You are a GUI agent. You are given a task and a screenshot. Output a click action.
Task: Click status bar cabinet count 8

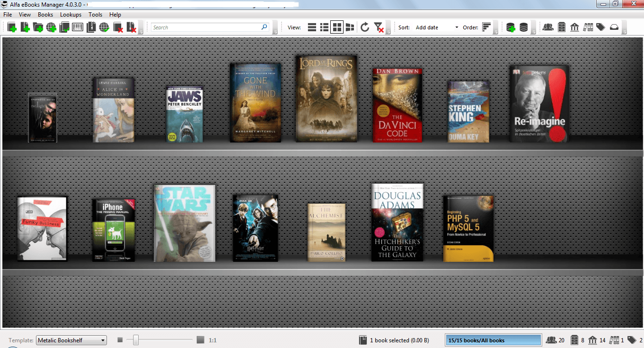(x=578, y=340)
